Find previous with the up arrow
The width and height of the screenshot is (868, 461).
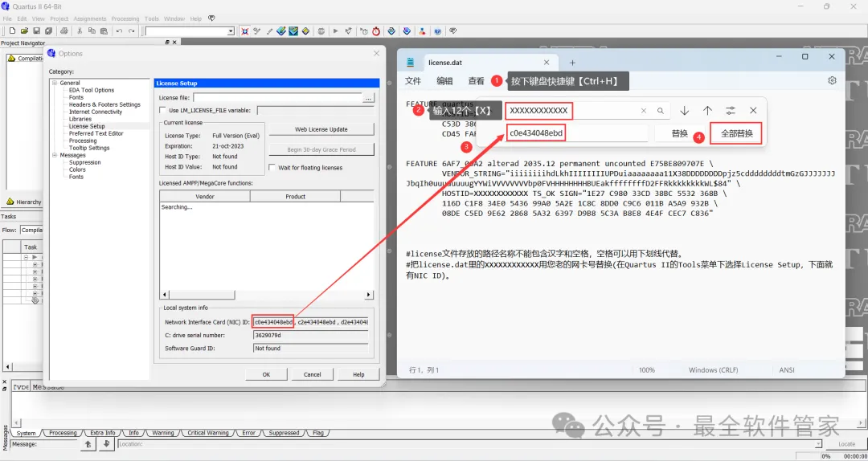click(707, 111)
